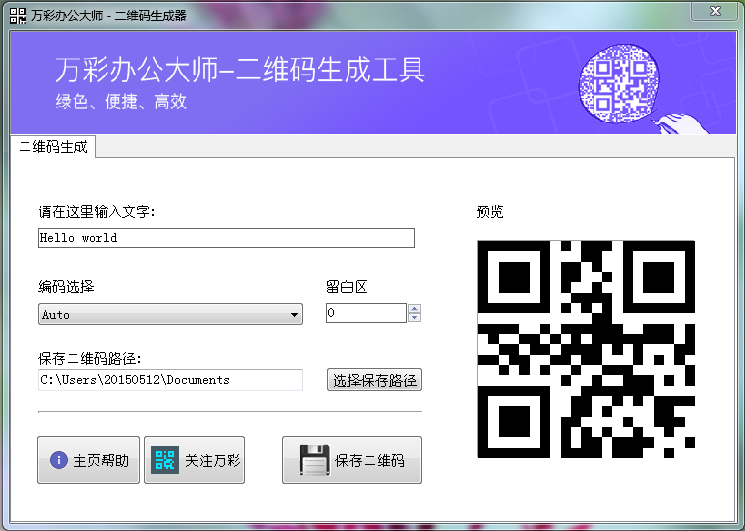Decrease 留白区 margin with down arrow
Image resolution: width=745 pixels, height=531 pixels.
[414, 317]
